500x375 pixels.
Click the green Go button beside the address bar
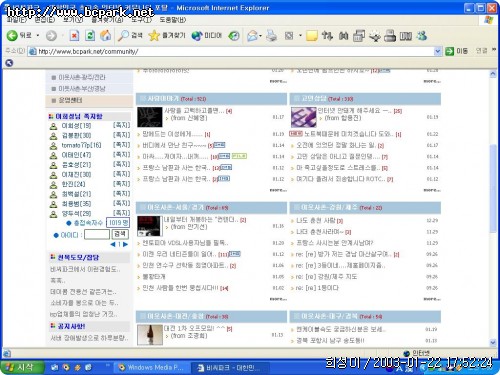pos(450,51)
